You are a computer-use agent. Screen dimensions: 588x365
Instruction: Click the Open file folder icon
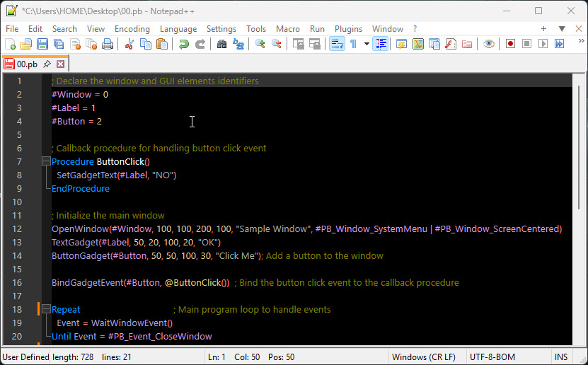[x=26, y=45]
